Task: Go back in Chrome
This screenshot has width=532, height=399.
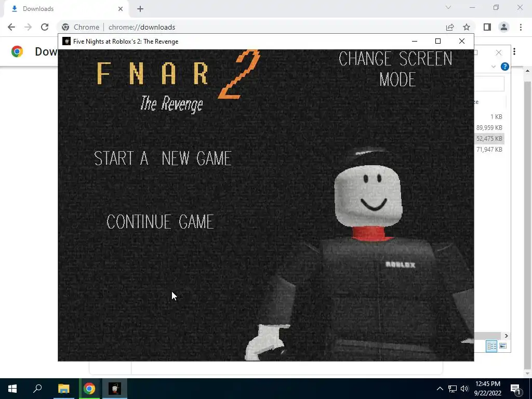Action: [11, 27]
